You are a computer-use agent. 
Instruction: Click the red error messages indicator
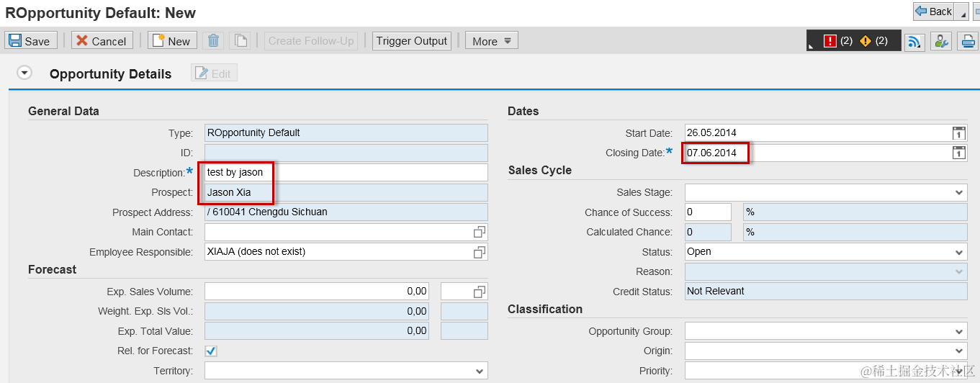click(x=830, y=41)
